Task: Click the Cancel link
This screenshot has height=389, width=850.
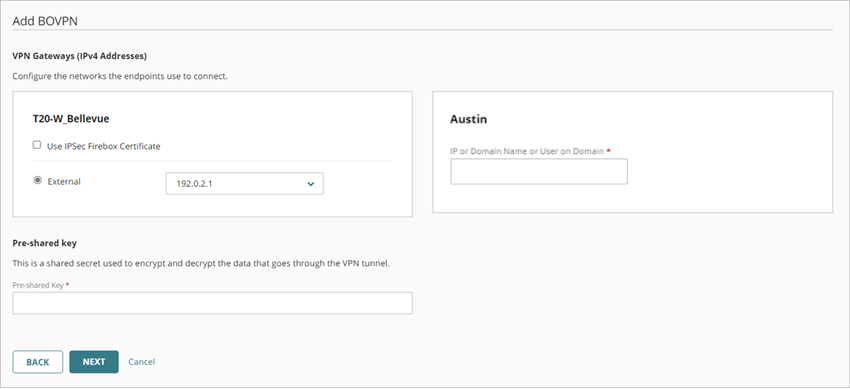Action: click(x=141, y=362)
